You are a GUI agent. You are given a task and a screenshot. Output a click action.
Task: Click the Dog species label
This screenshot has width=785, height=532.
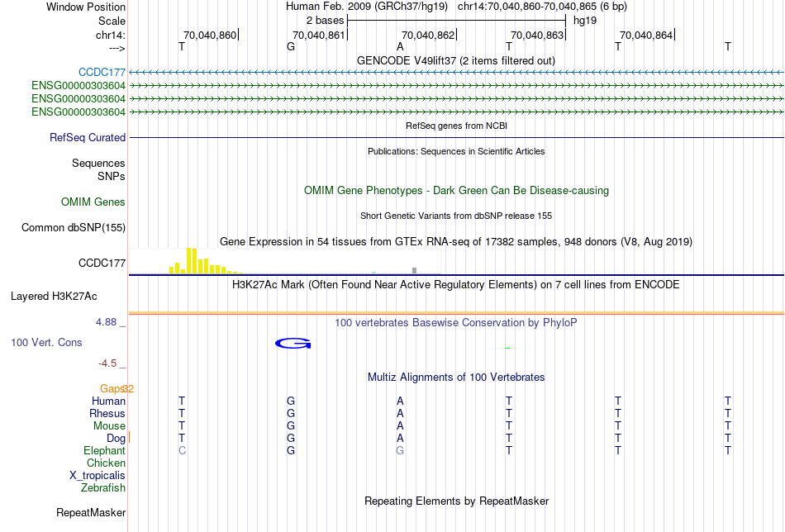[x=117, y=439]
